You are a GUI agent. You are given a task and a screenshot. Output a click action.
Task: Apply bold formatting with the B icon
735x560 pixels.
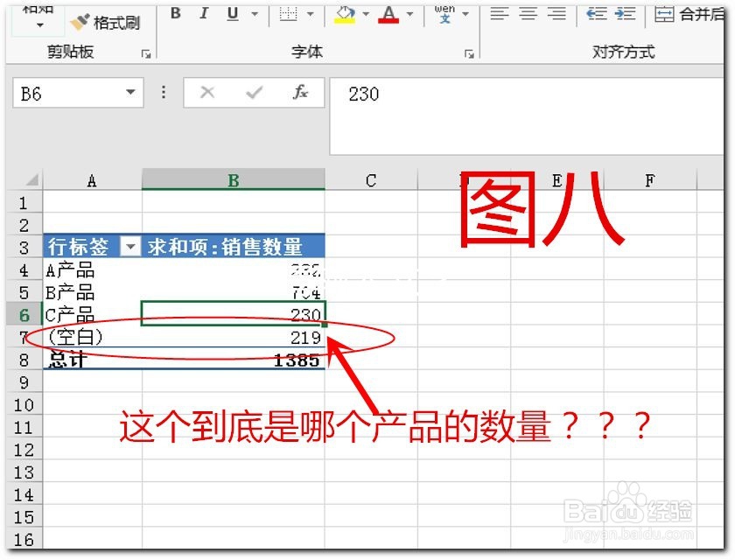[x=174, y=15]
